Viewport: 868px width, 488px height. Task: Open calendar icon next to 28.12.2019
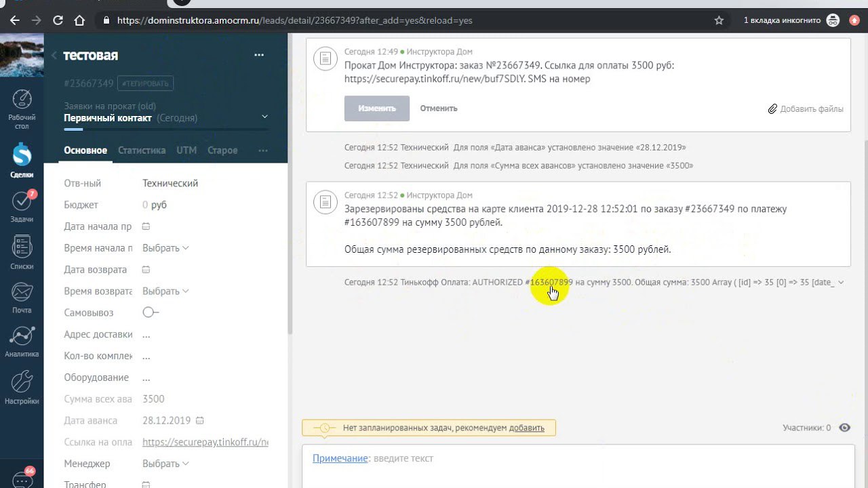coord(199,420)
